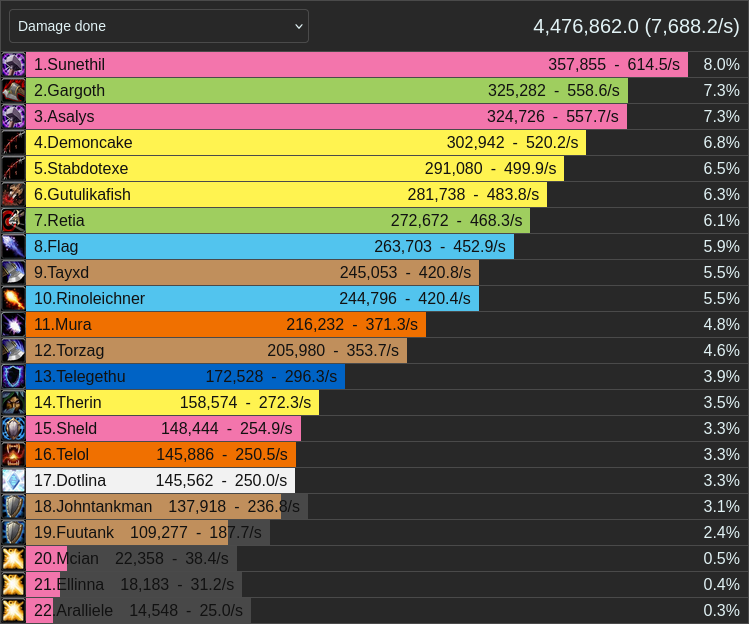
Task: Click the 19.Fuutank name label
Action: 74,532
